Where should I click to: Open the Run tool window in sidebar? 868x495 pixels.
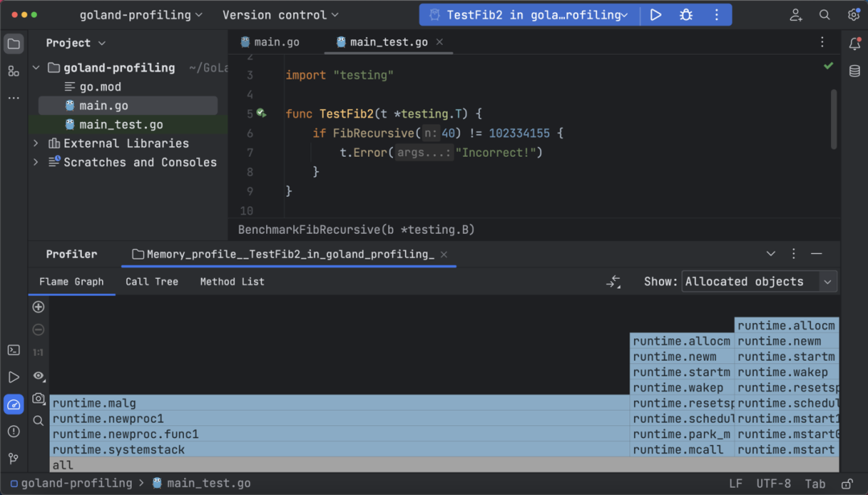pos(14,377)
